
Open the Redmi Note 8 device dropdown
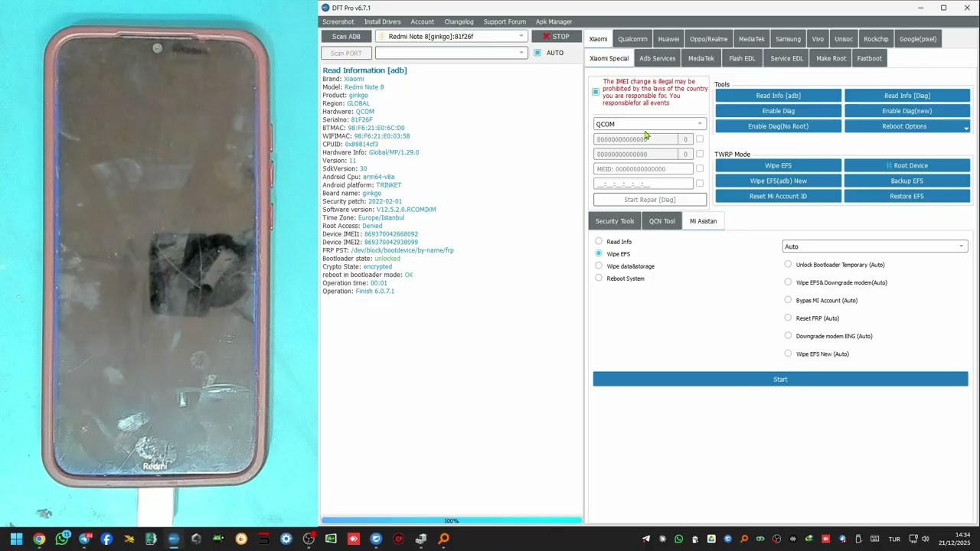pyautogui.click(x=452, y=36)
